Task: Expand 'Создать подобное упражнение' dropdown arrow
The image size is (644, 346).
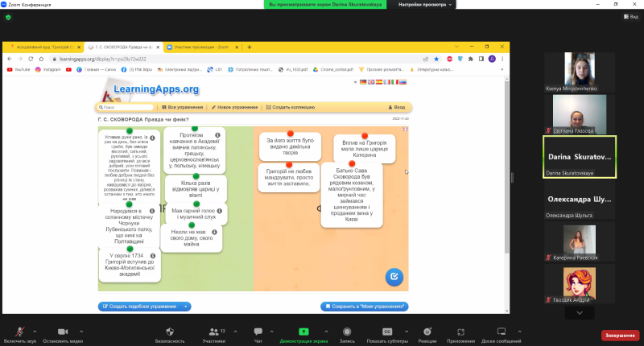Action: (x=186, y=307)
